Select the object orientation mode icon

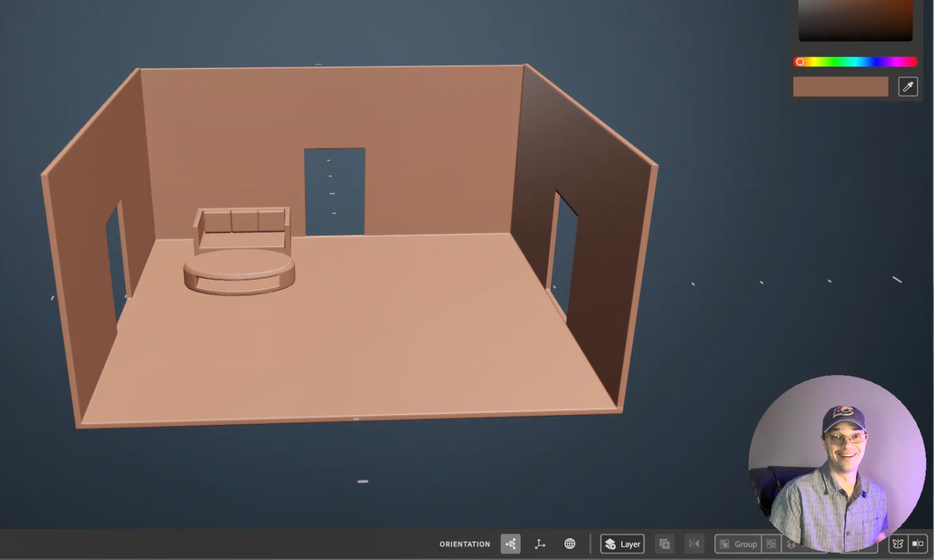(510, 544)
